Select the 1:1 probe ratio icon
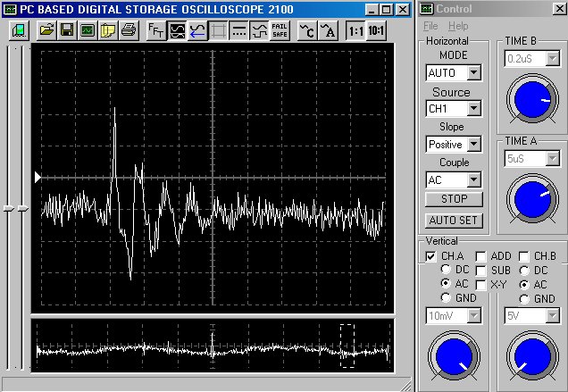This screenshot has height=392, width=568. (x=355, y=30)
